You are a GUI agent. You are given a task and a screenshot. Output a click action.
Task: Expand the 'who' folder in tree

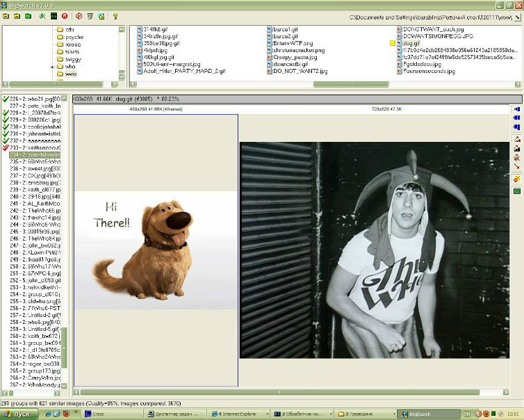click(52, 67)
